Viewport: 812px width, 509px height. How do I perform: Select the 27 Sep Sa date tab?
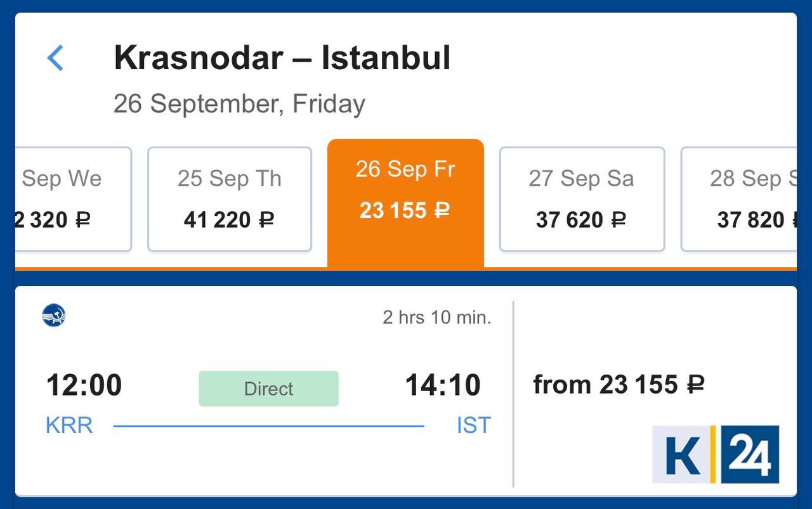[x=582, y=199]
